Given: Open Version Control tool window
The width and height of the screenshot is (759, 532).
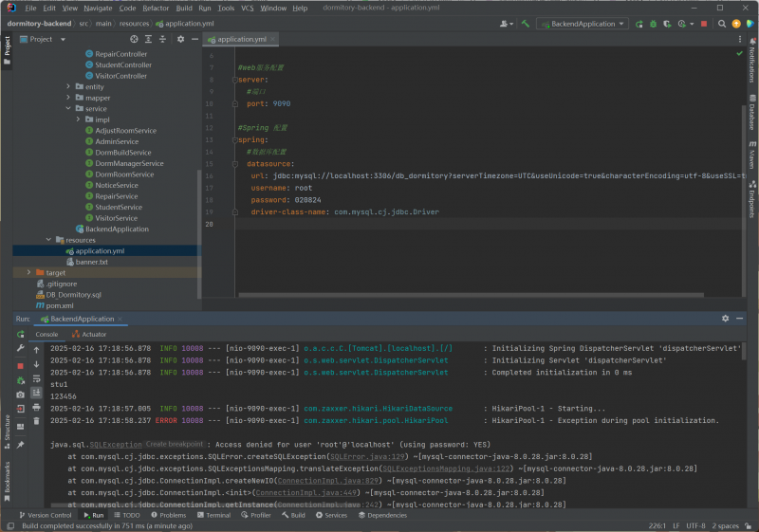Looking at the screenshot, I should pyautogui.click(x=45, y=515).
